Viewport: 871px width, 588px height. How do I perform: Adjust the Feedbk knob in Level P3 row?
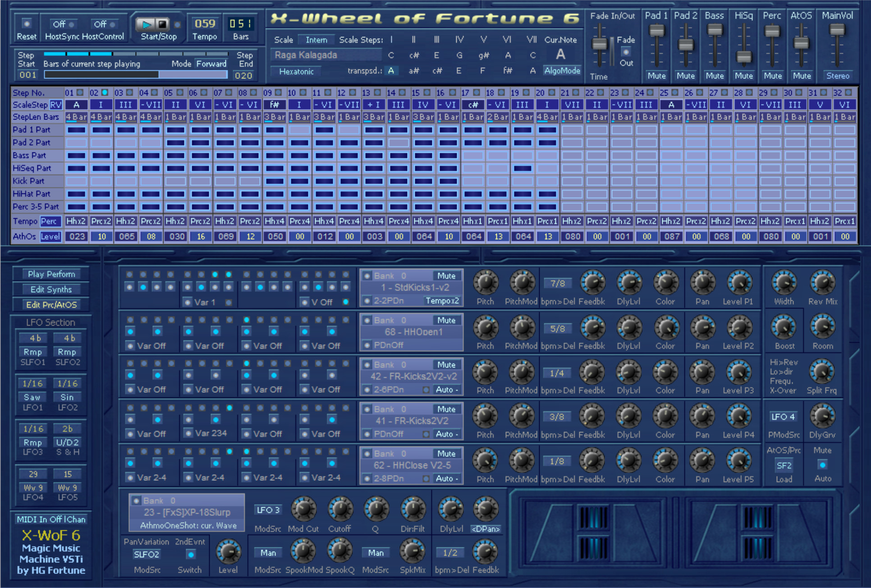point(591,372)
